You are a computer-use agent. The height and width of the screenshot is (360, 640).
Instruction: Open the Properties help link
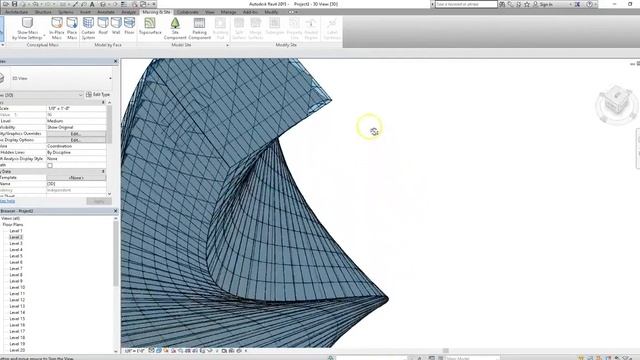[x=7, y=201]
